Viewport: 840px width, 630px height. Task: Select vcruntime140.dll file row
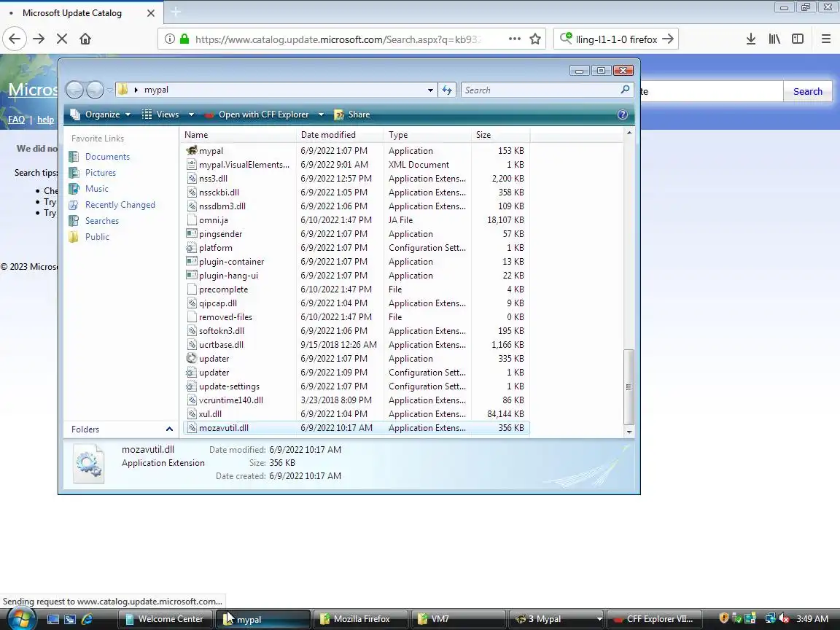click(x=356, y=400)
